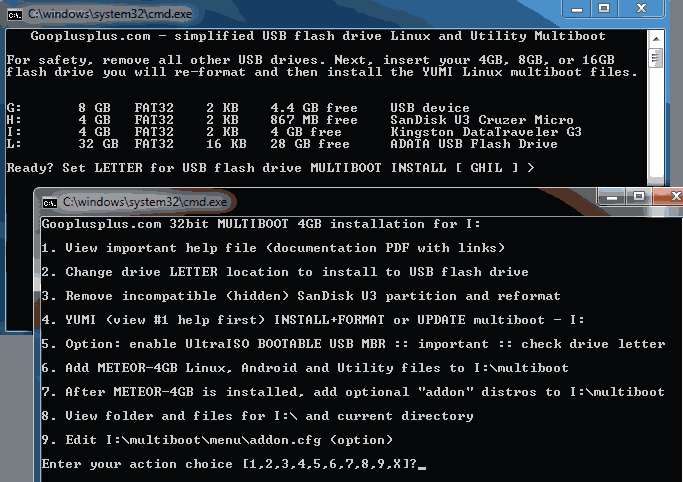Click '867 MB free' value for drive H:

click(314, 120)
